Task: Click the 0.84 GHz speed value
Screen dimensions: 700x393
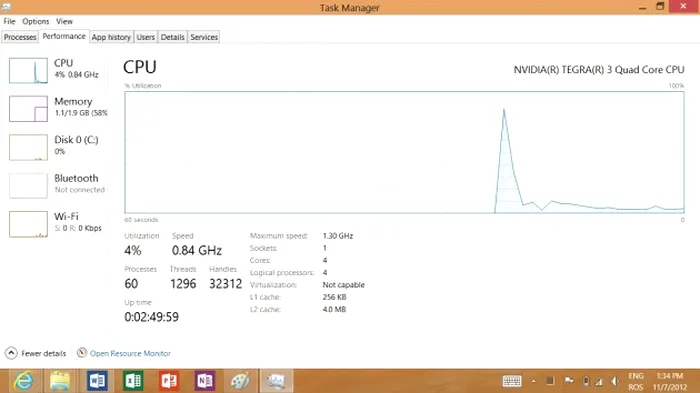Action: [x=197, y=251]
